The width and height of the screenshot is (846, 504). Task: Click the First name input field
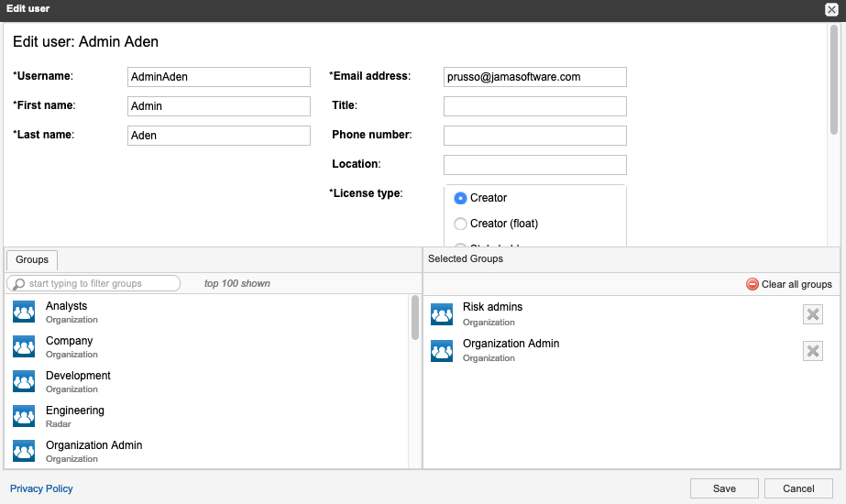219,105
